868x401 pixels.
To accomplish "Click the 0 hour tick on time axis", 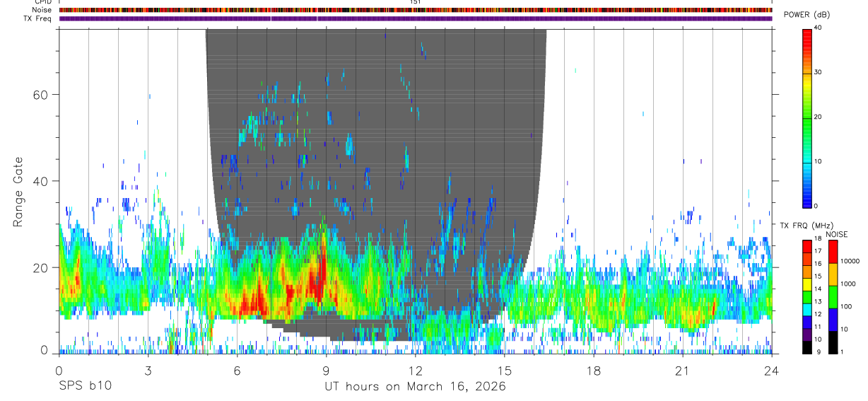I will (59, 370).
